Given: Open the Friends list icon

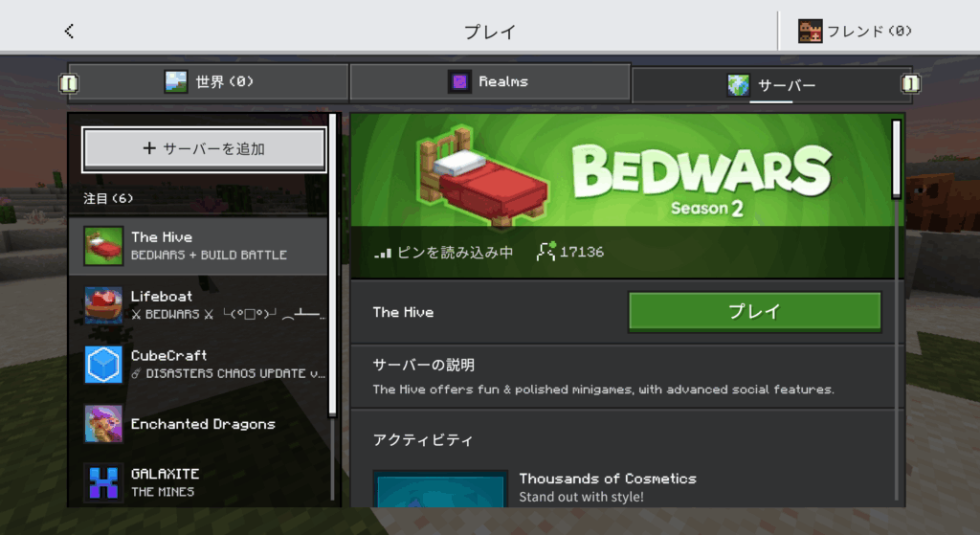Looking at the screenshot, I should [x=810, y=31].
